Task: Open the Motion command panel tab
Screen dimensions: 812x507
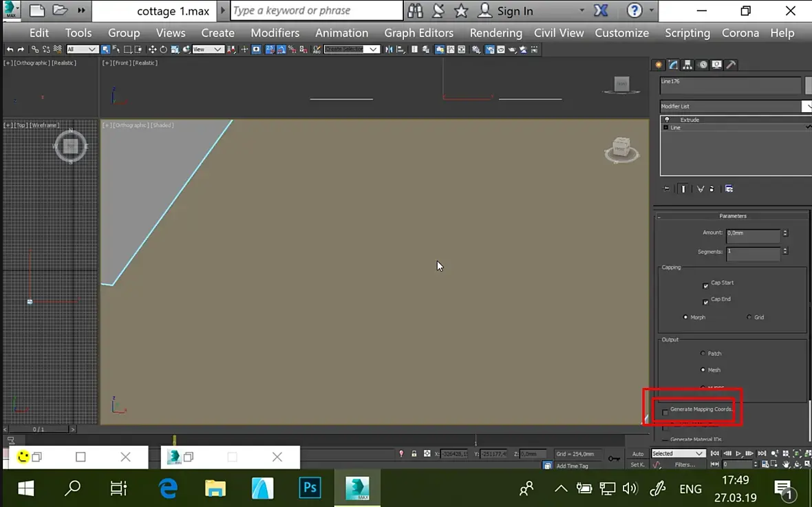Action: (x=703, y=65)
